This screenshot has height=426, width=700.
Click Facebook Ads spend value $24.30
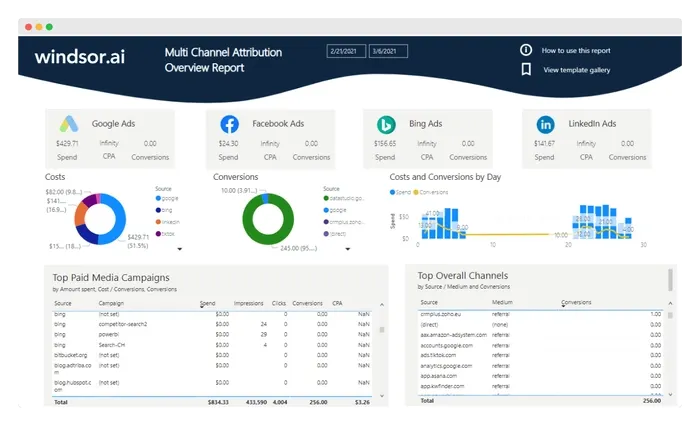tap(228, 143)
